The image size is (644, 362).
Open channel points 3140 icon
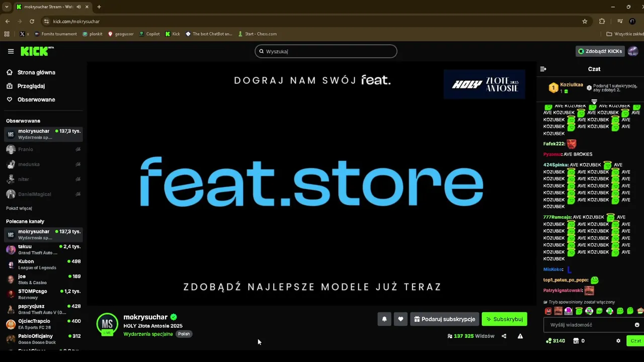pyautogui.click(x=555, y=341)
